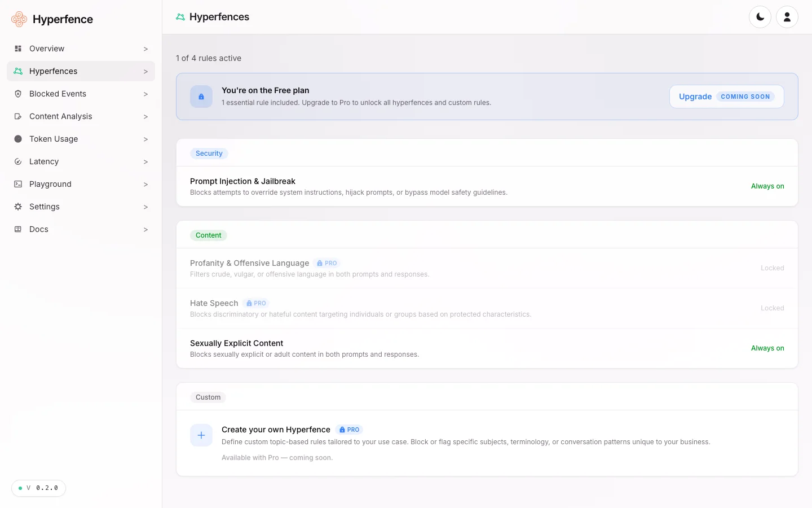Click "1 of 4 rules active" text
Image resolution: width=812 pixels, height=508 pixels.
tap(209, 58)
